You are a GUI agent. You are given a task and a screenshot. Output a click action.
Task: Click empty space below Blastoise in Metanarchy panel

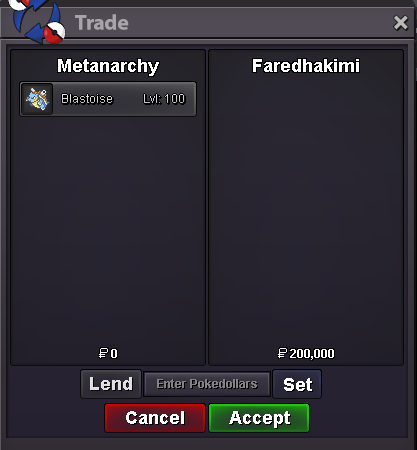[x=108, y=230]
